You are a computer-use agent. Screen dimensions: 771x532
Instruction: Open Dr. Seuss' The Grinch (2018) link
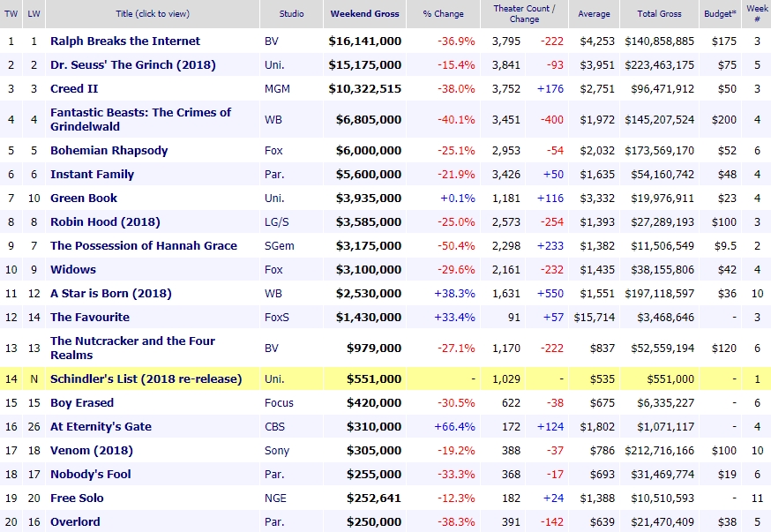(132, 65)
